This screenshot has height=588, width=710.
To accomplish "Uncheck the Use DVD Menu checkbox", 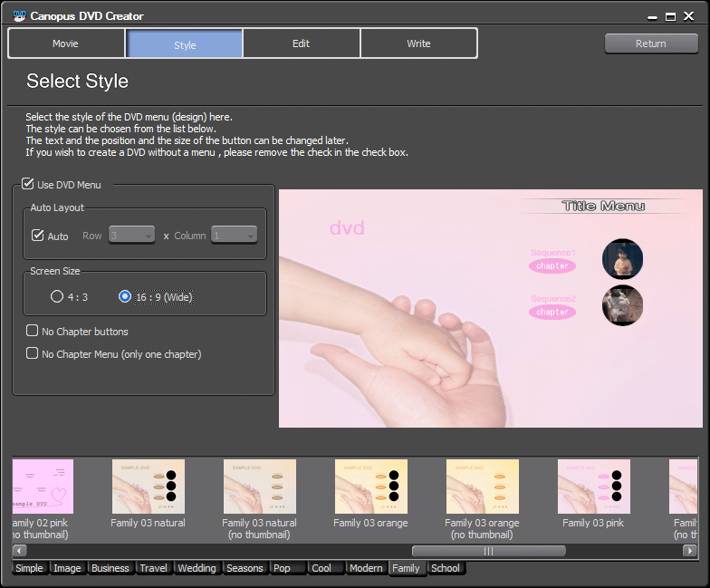I will click(x=28, y=185).
